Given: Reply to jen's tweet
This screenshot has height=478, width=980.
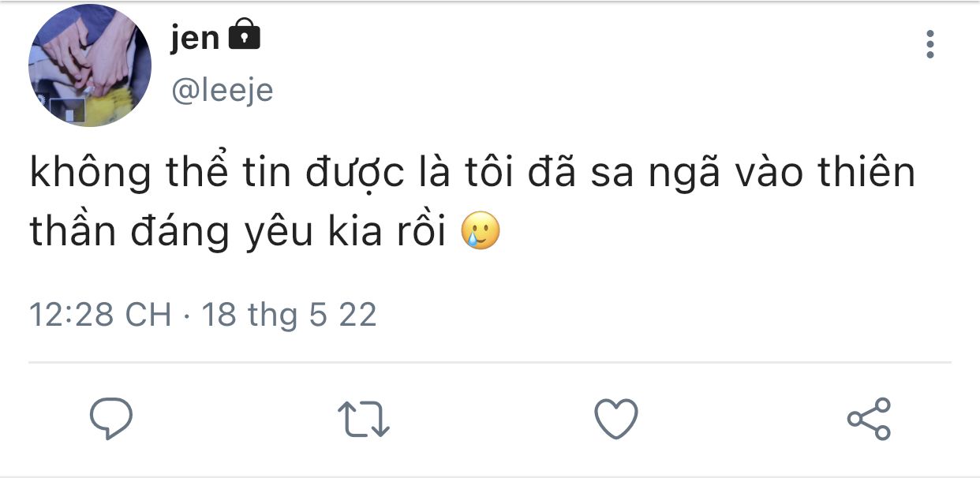Looking at the screenshot, I should [x=110, y=419].
